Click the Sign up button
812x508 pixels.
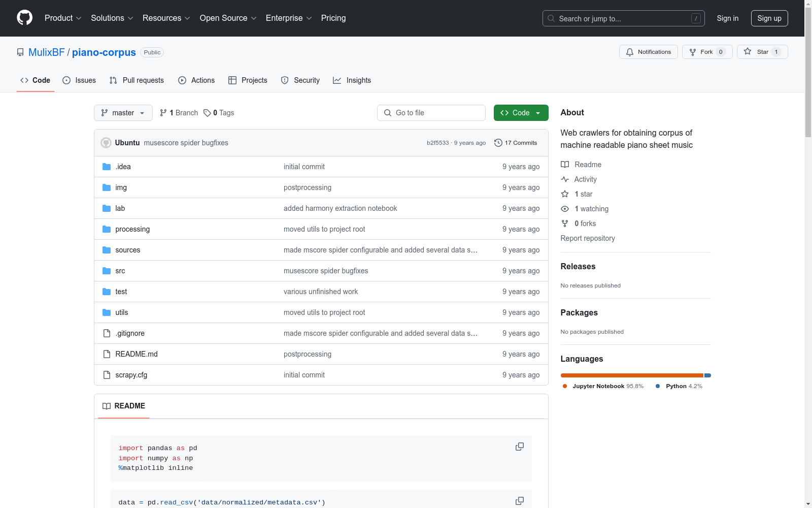pyautogui.click(x=769, y=18)
